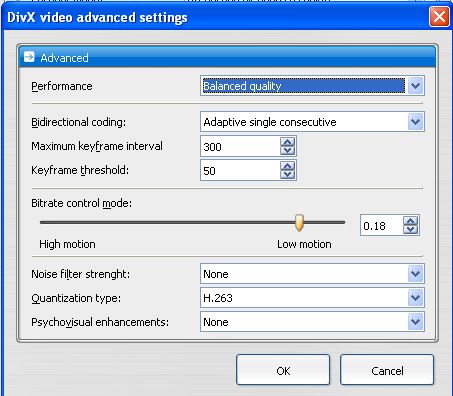Click the Bitrate control mode label
The width and height of the screenshot is (453, 396).
(81, 203)
